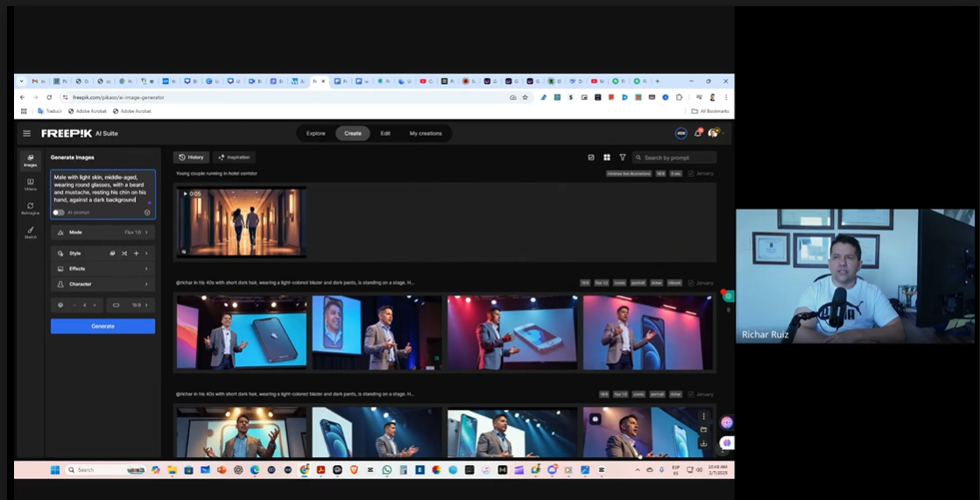
Task: Switch to the My creations tab
Action: pos(426,133)
